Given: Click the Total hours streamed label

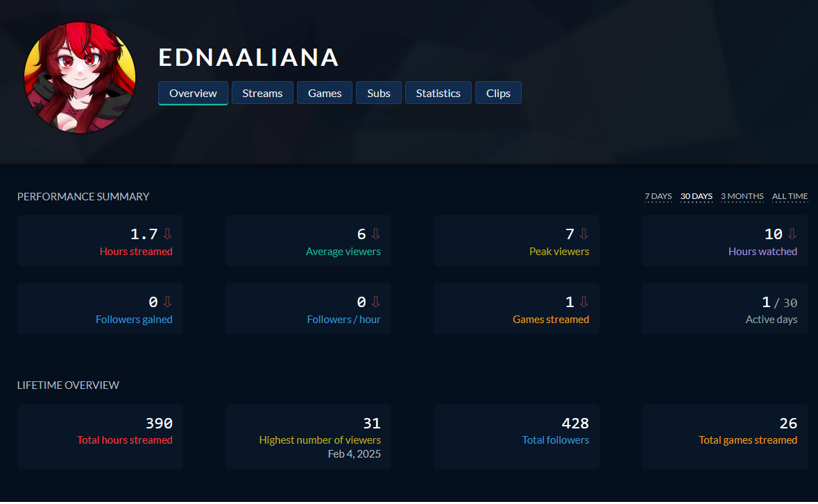Looking at the screenshot, I should pyautogui.click(x=125, y=440).
